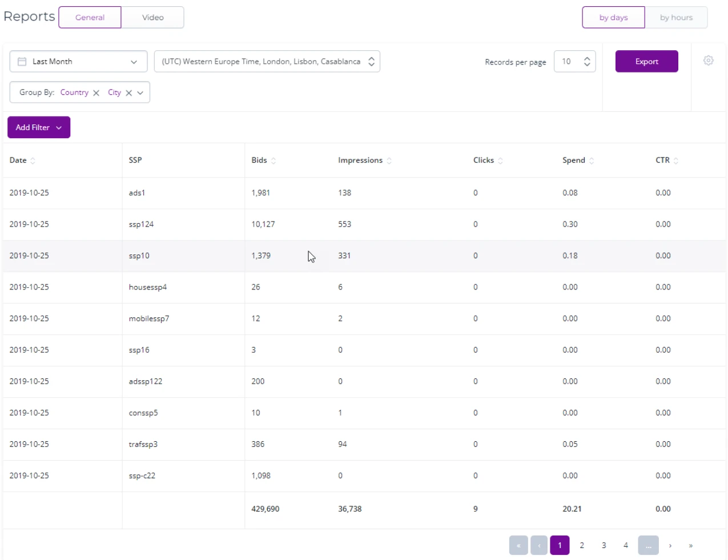
Task: Toggle the report to by hours
Action: coord(676,18)
